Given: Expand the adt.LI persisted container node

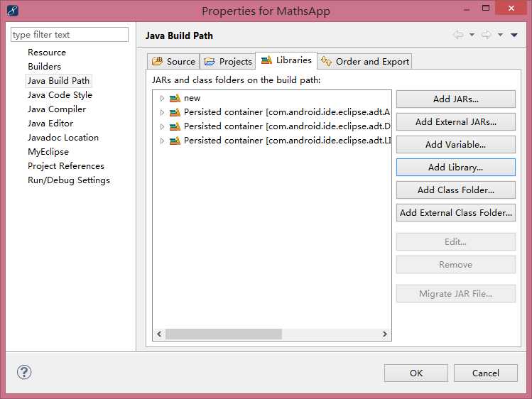Looking at the screenshot, I should [x=162, y=141].
